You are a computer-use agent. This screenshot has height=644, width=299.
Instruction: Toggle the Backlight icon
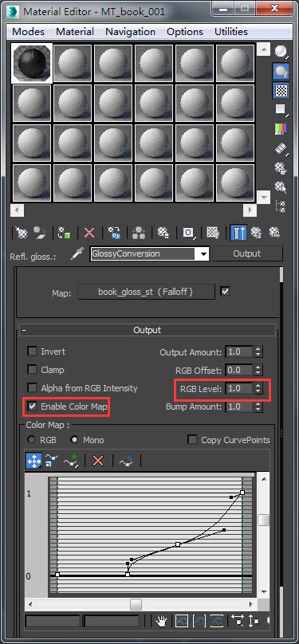point(281,71)
